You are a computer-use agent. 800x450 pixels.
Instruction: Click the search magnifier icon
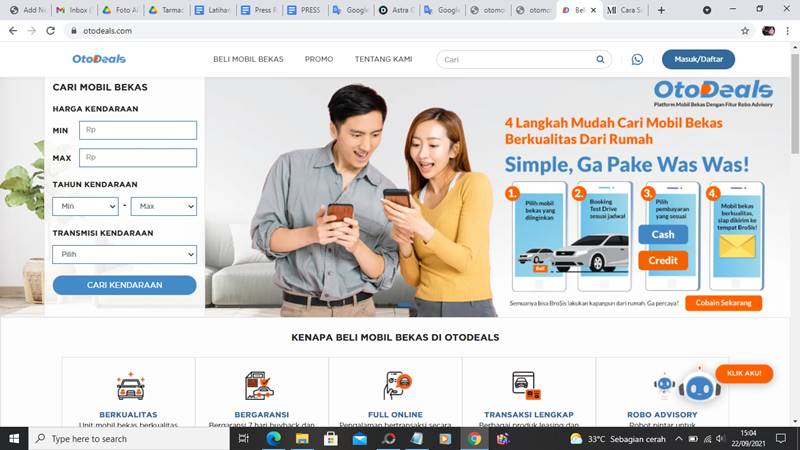(600, 59)
